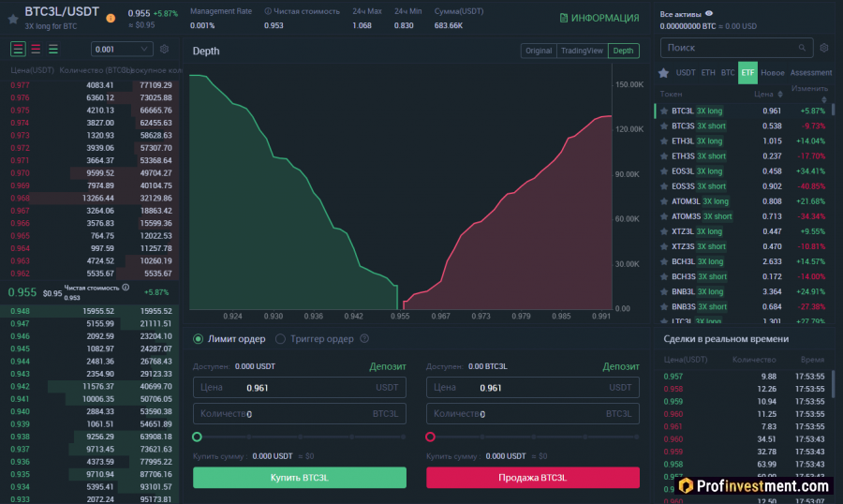The width and height of the screenshot is (843, 504).
Task: Open order book settings gear
Action: (x=165, y=49)
